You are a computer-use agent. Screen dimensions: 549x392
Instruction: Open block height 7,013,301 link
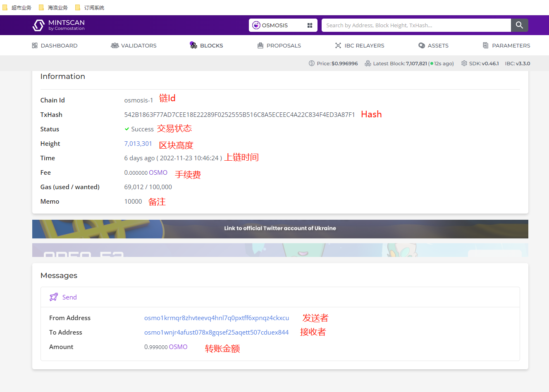(x=138, y=144)
